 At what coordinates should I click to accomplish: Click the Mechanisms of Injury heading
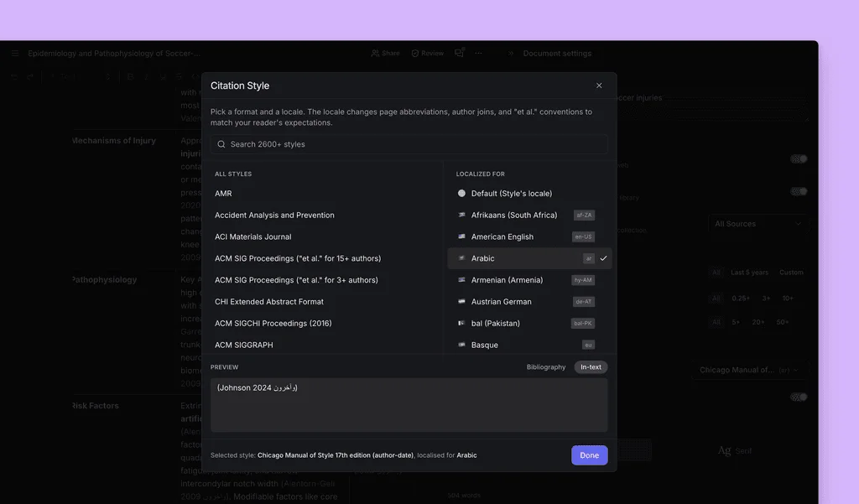coord(113,140)
